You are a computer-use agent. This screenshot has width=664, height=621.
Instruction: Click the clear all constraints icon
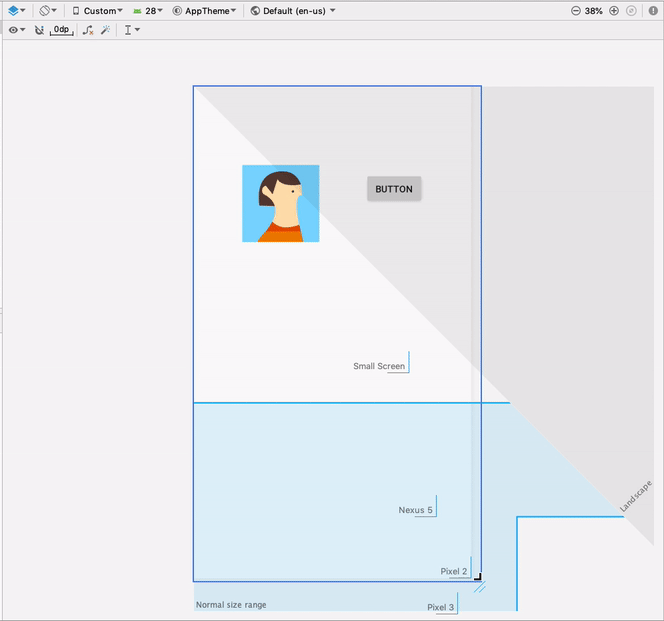click(x=88, y=30)
